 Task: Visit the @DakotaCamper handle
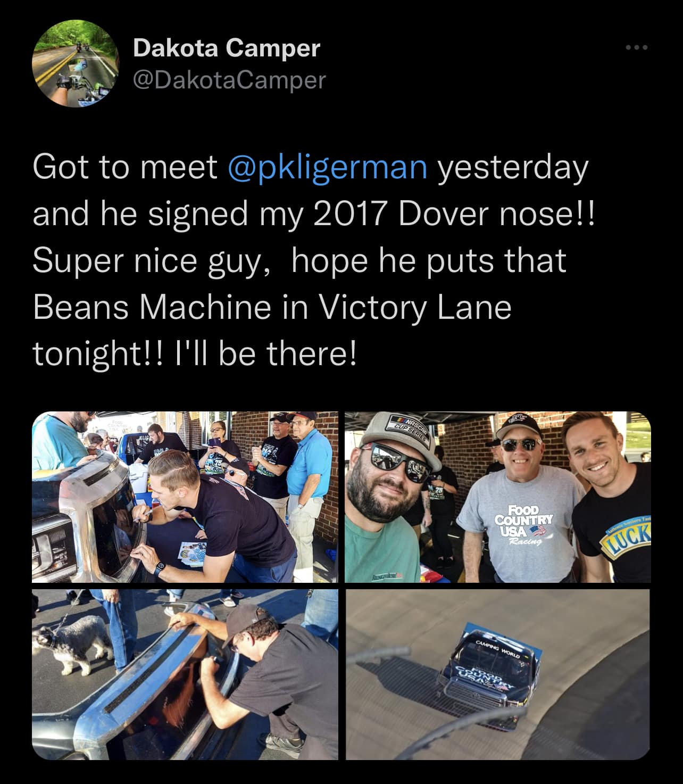click(229, 80)
